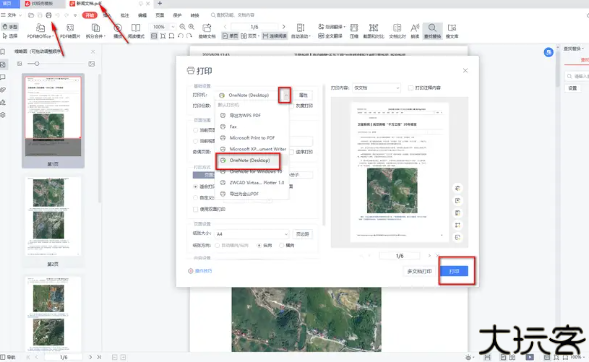Click the multi-document print button
Viewport: 589px width, 362px height.
coord(419,271)
